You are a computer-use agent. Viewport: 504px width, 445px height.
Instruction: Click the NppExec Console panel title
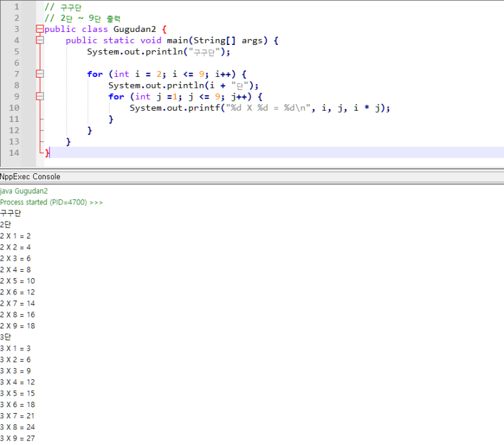(30, 177)
